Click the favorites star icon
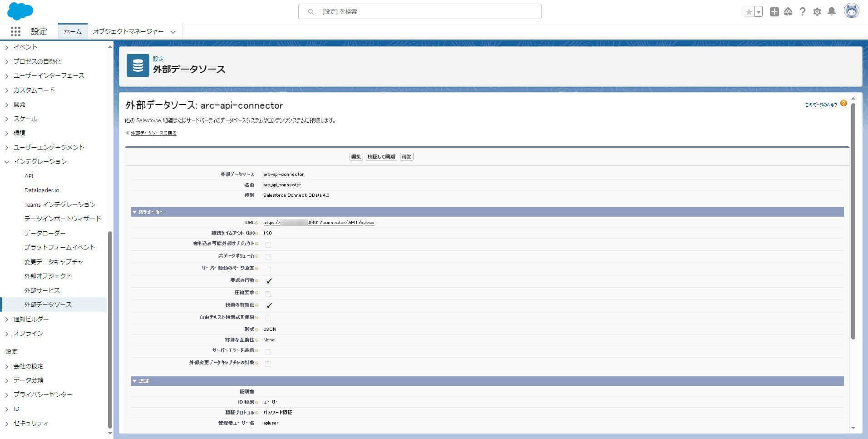The image size is (868, 439). [749, 12]
